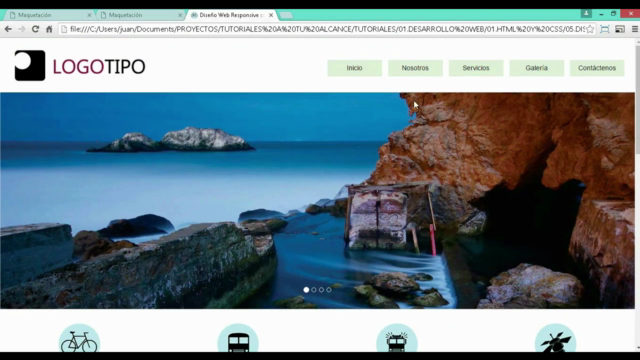Close the first Maquetación tab
Viewport: 640px width, 360px height.
tap(89, 15)
